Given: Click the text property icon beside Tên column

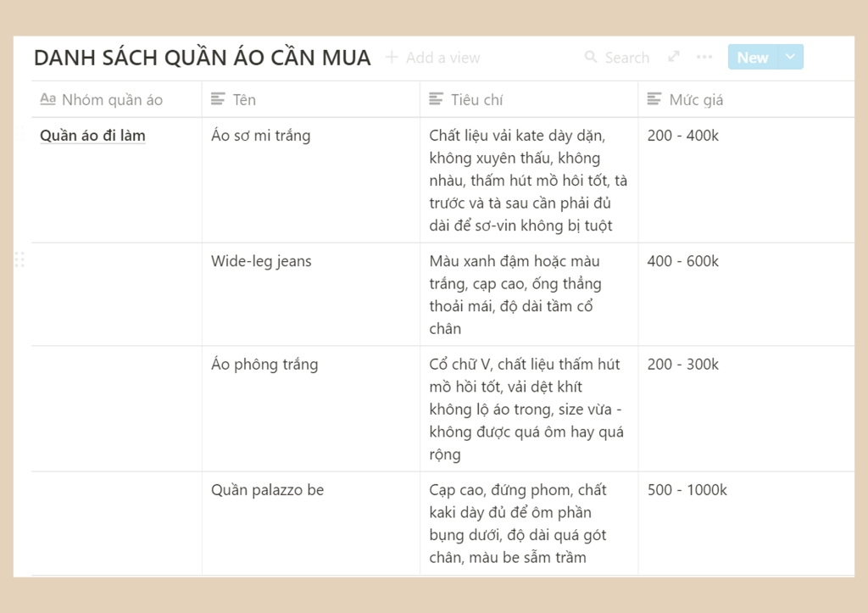Looking at the screenshot, I should pos(219,99).
